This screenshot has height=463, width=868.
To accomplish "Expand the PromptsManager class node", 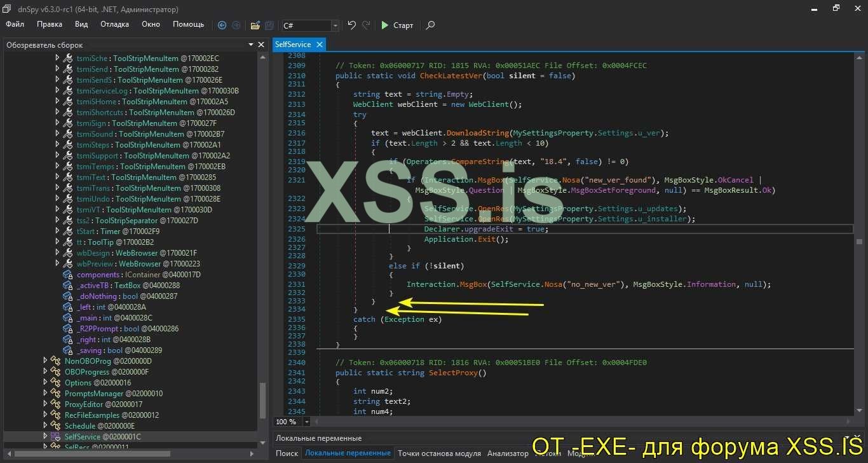I will [45, 394].
